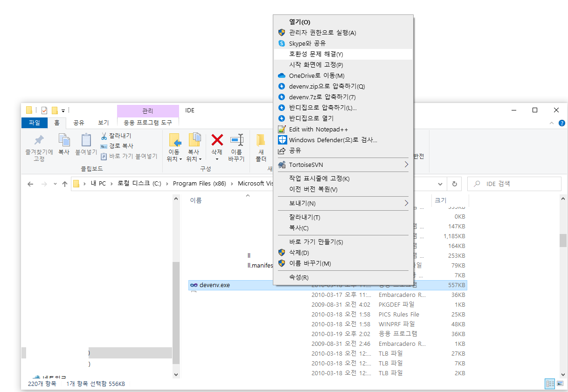Expand the chevron after Program Files (x86) in the address bar
568x392 pixels.
click(232, 184)
